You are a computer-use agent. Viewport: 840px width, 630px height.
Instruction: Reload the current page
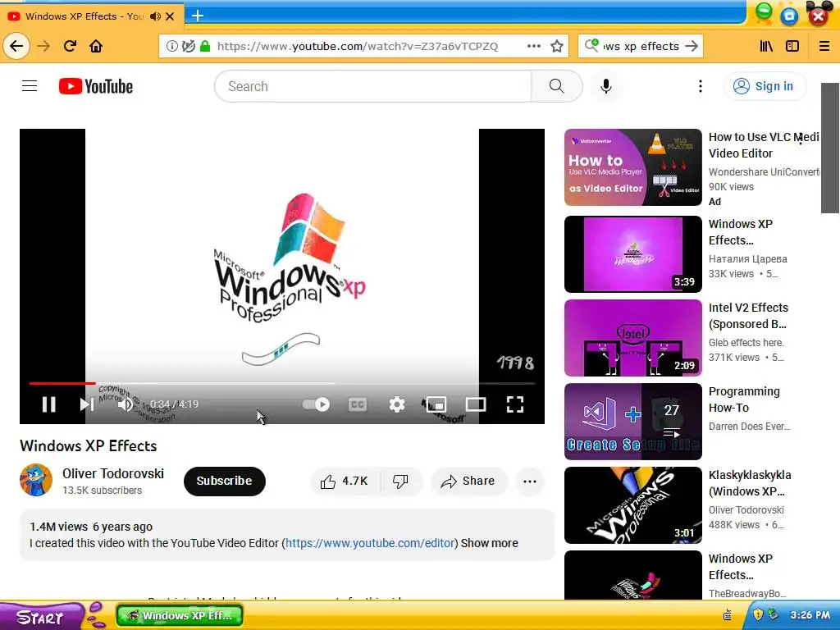[x=71, y=46]
